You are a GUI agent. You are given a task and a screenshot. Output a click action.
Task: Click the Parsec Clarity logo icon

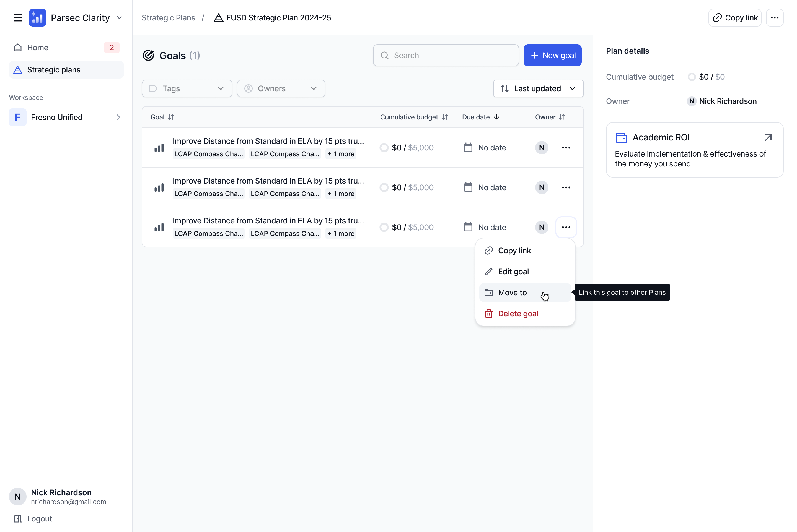[37, 18]
